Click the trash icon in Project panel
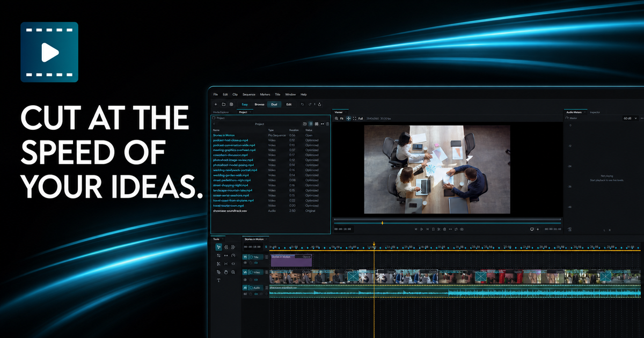This screenshot has width=644, height=338. click(327, 124)
